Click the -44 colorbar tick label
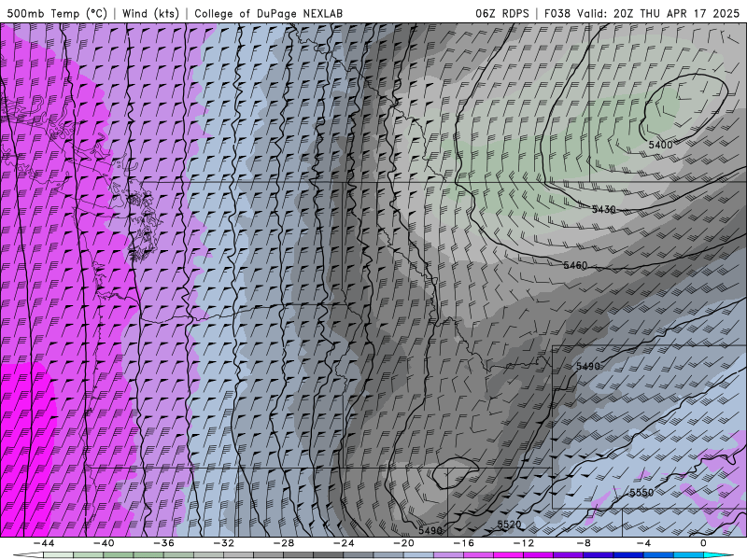 (44, 543)
